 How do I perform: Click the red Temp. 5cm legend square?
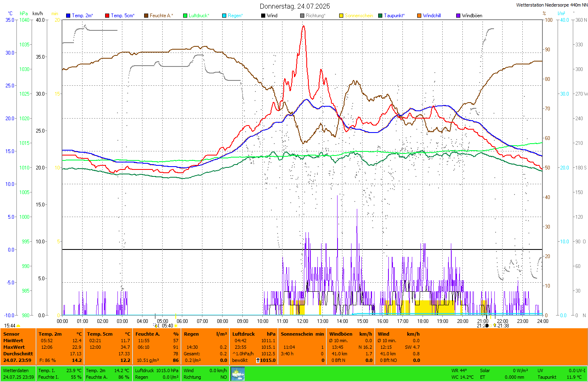point(107,16)
